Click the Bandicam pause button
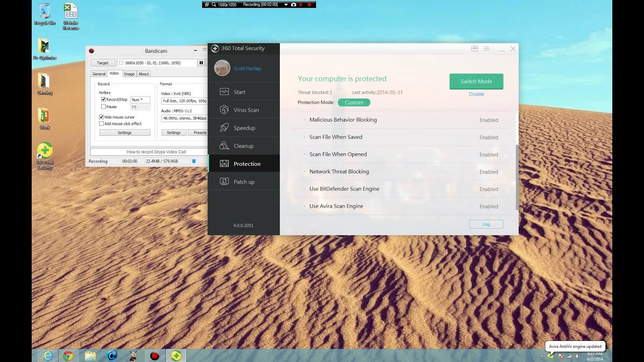This screenshot has height=362, width=644. click(x=201, y=63)
